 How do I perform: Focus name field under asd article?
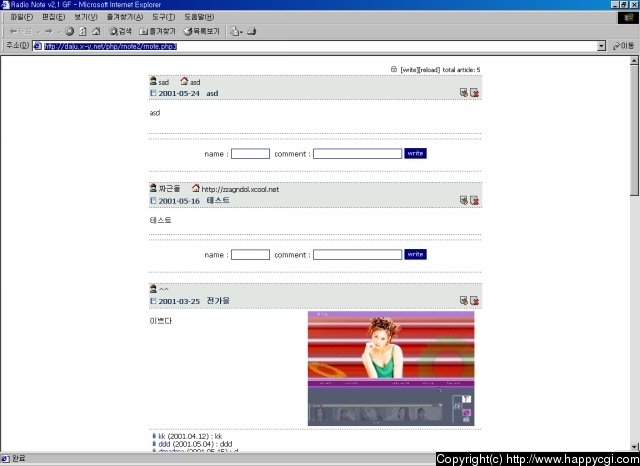point(250,153)
